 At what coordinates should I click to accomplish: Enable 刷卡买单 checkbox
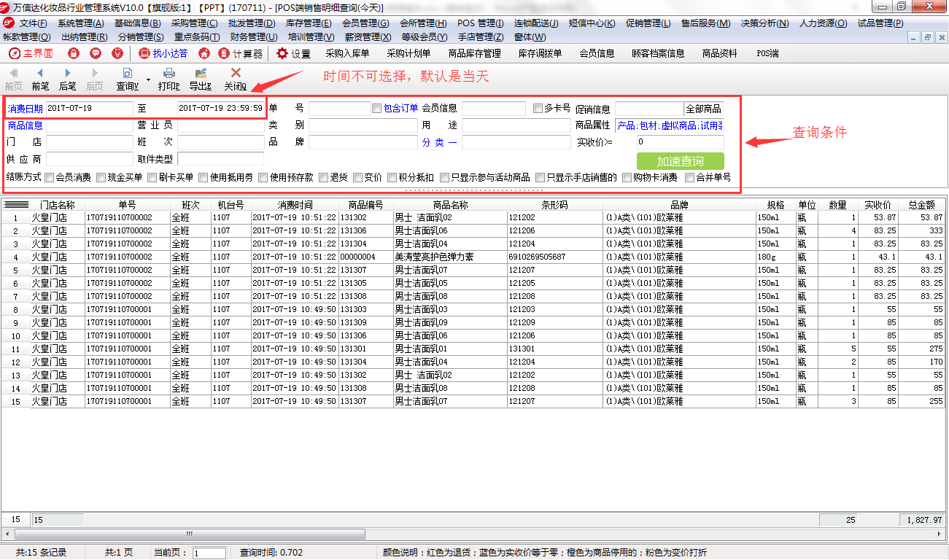tap(152, 177)
